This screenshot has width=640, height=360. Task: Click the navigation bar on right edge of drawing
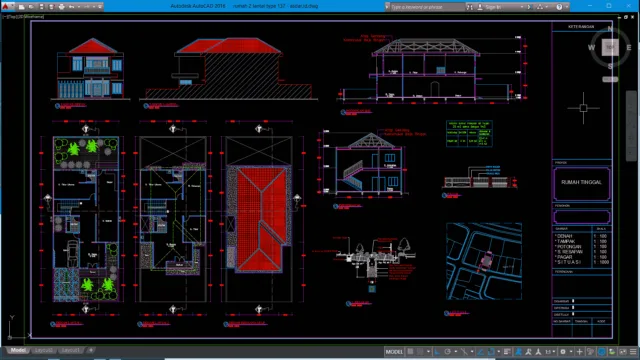click(631, 126)
